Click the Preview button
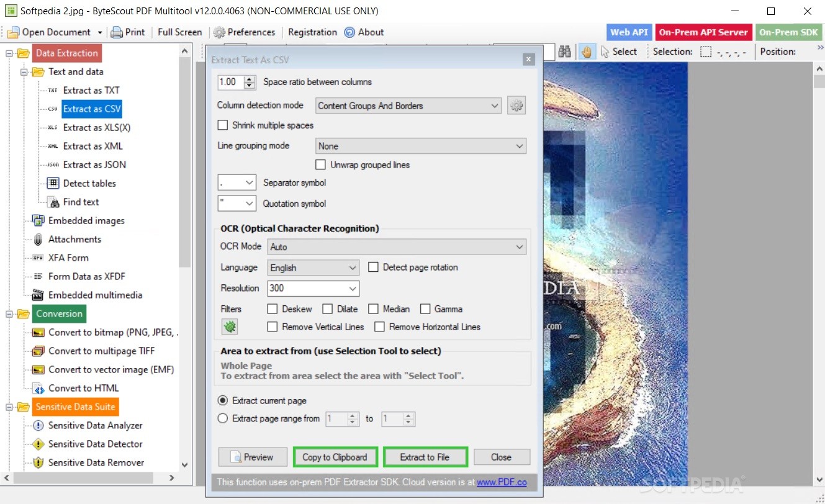Viewport: 825px width, 504px height. tap(253, 457)
